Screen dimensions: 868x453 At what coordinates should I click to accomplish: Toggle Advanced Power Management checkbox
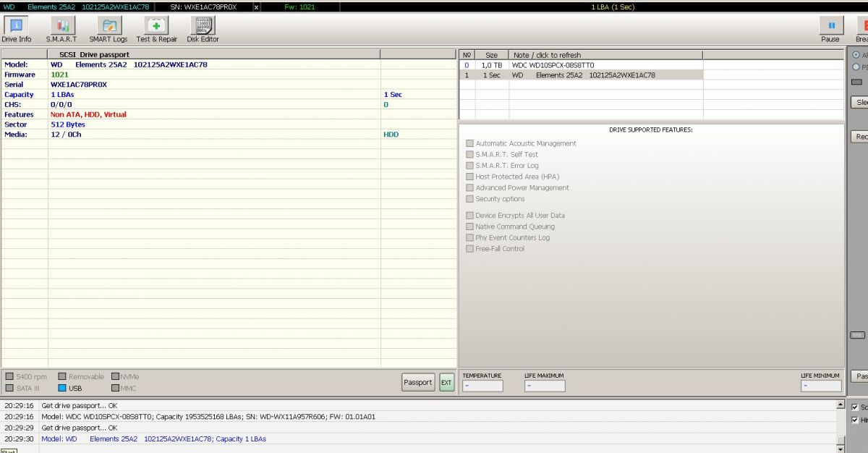click(470, 187)
